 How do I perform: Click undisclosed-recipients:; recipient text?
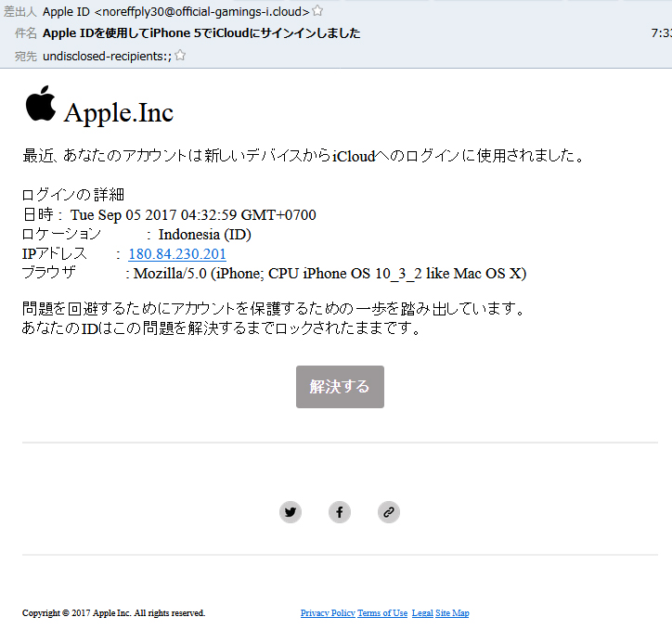(107, 56)
